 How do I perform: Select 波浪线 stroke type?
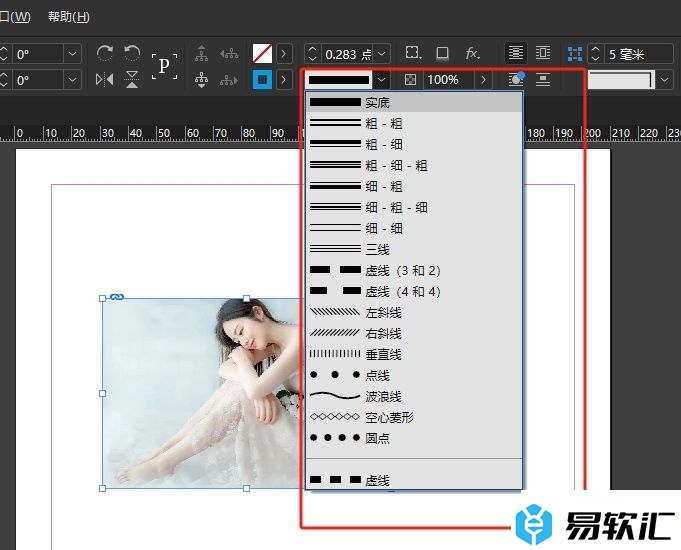coord(414,396)
